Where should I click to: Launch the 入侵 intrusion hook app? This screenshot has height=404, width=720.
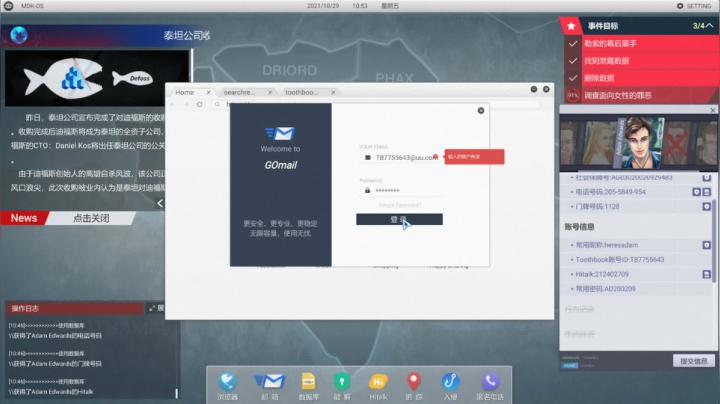click(x=450, y=386)
